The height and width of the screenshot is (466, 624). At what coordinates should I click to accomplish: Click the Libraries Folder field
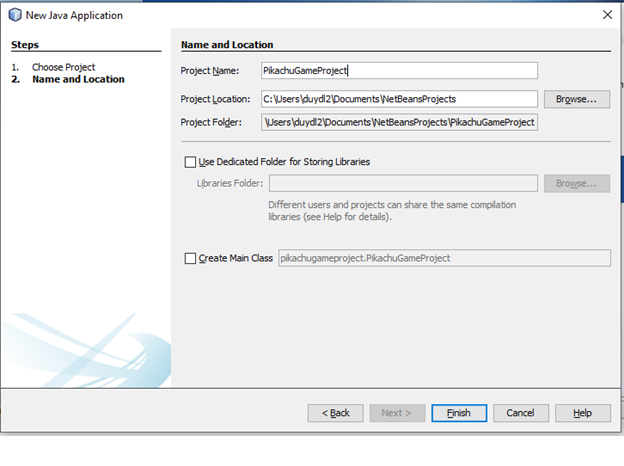[x=403, y=183]
